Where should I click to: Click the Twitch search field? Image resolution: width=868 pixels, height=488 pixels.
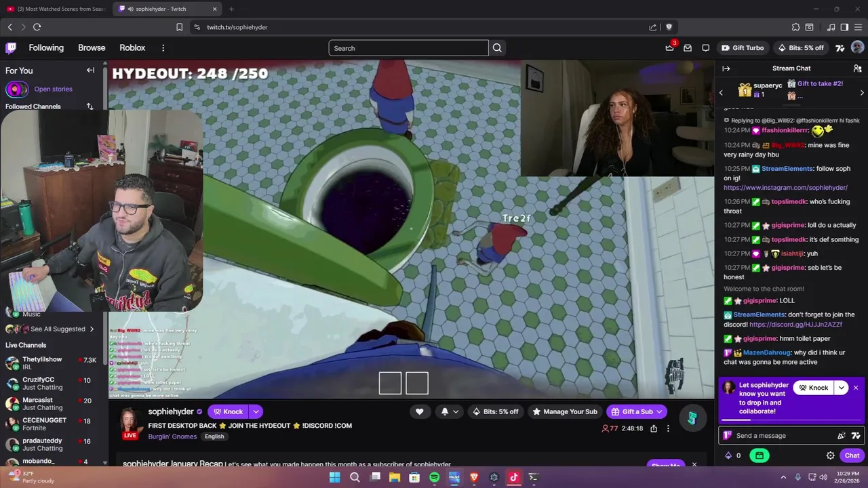pos(408,48)
